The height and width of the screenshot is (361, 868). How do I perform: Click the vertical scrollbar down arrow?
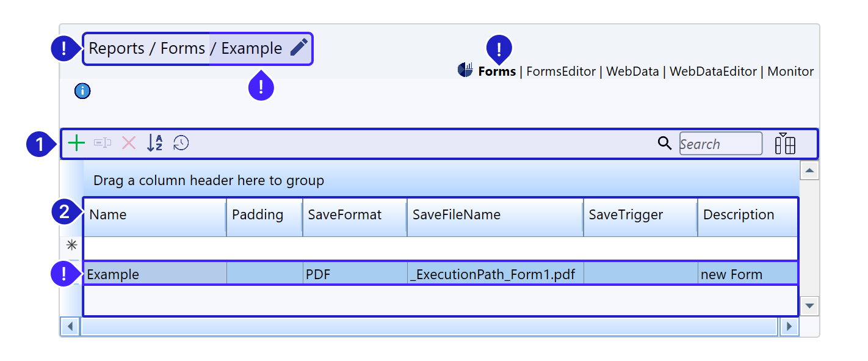tap(809, 305)
